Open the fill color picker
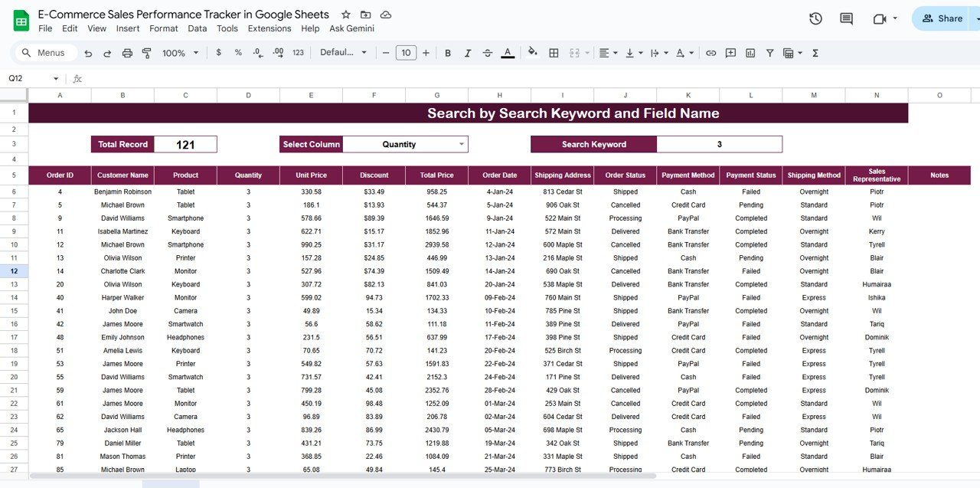Image resolution: width=980 pixels, height=488 pixels. coord(532,52)
